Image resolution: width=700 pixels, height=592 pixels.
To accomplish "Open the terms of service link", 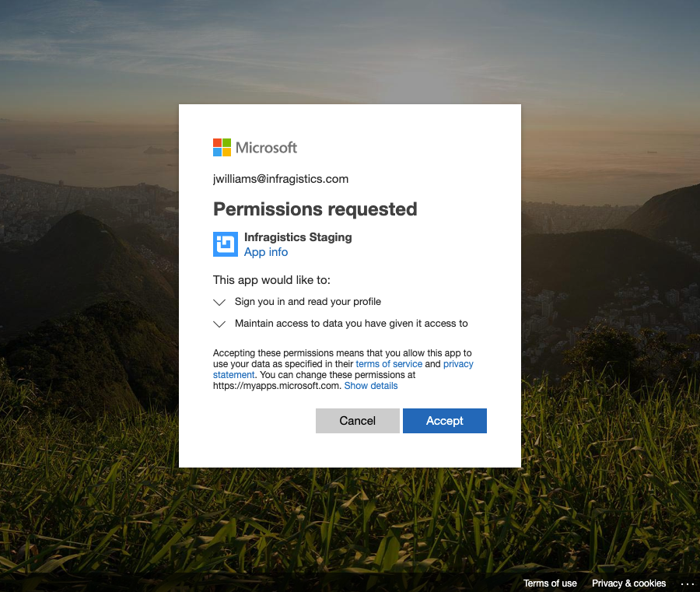I will tap(389, 364).
